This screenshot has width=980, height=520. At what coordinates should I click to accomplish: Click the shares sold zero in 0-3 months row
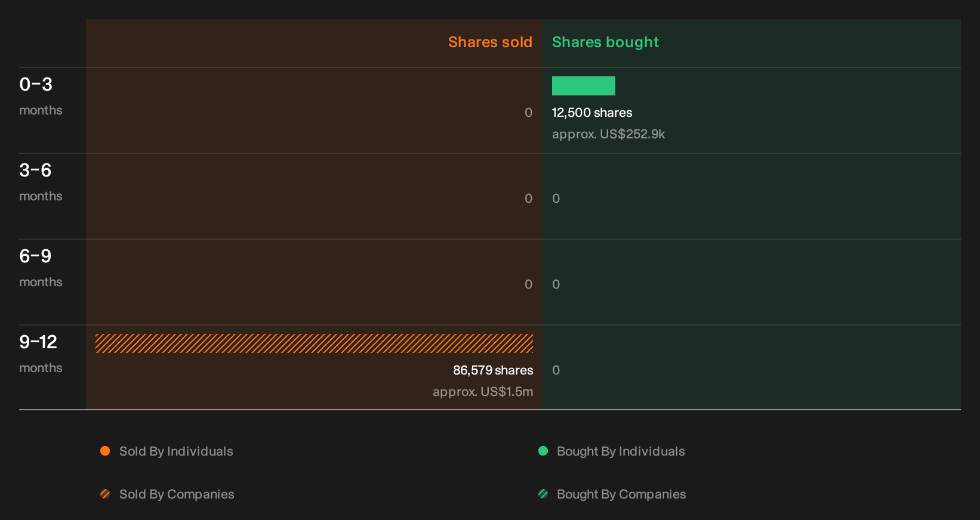528,113
